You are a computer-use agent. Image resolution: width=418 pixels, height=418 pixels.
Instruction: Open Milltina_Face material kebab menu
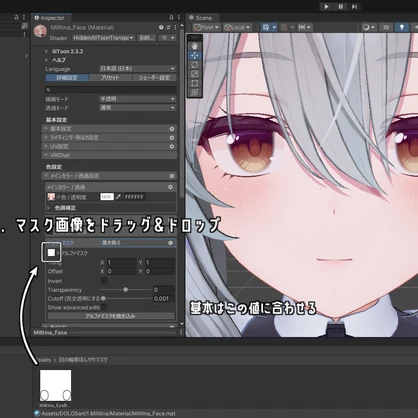point(175,28)
